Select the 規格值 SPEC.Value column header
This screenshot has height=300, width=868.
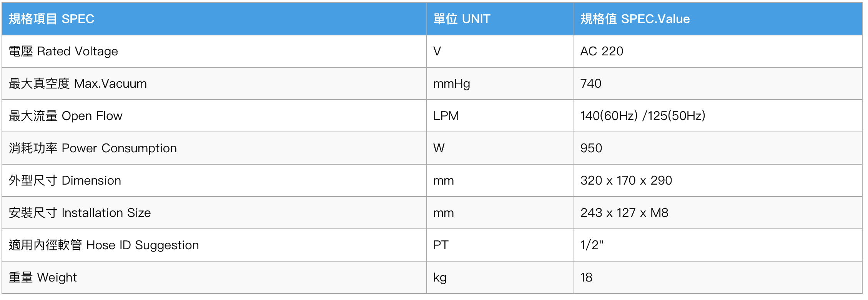point(718,19)
